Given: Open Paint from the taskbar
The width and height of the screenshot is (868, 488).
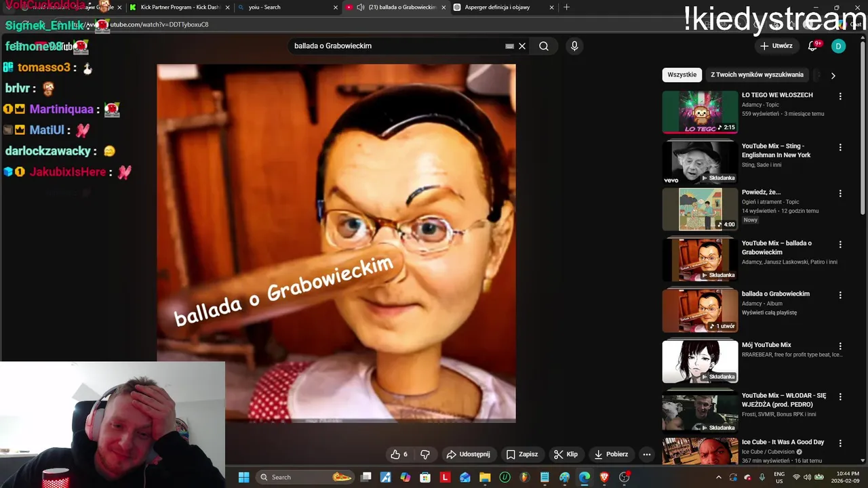Looking at the screenshot, I should [564, 477].
